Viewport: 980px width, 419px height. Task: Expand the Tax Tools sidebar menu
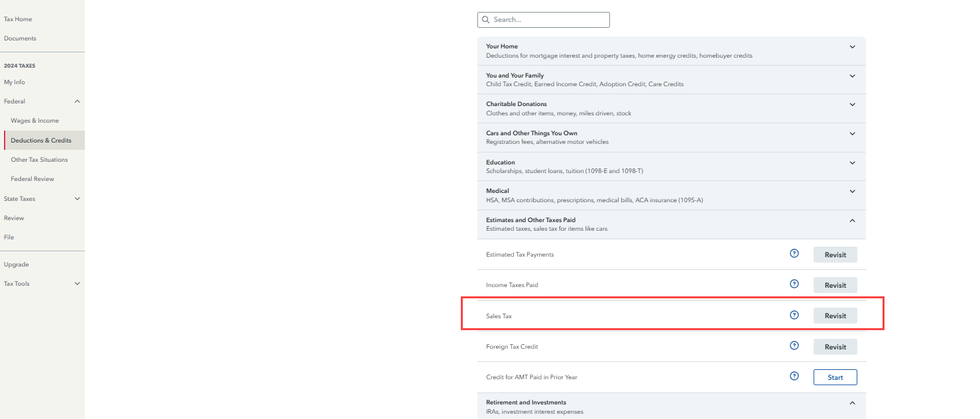point(77,284)
